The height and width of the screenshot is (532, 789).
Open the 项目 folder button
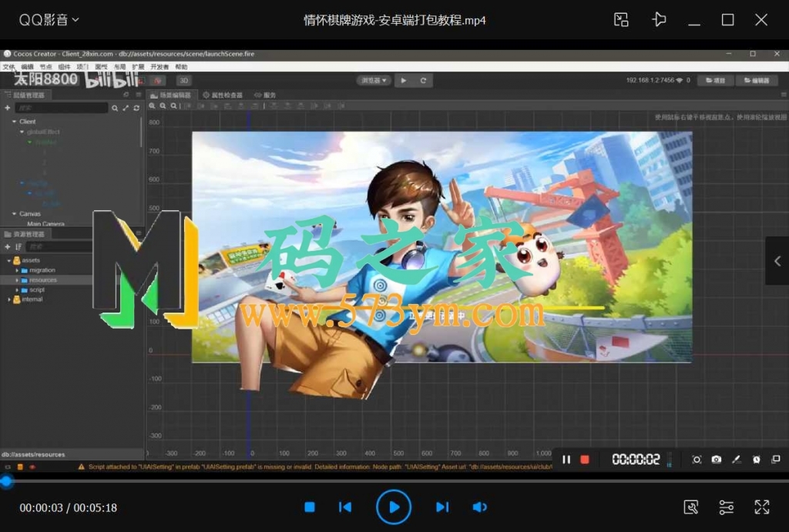pos(716,80)
